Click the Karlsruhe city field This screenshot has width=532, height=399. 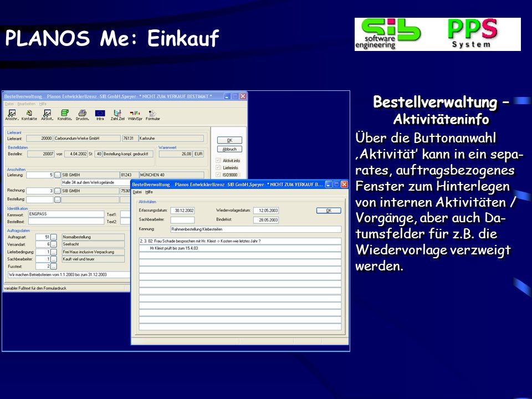[171, 139]
